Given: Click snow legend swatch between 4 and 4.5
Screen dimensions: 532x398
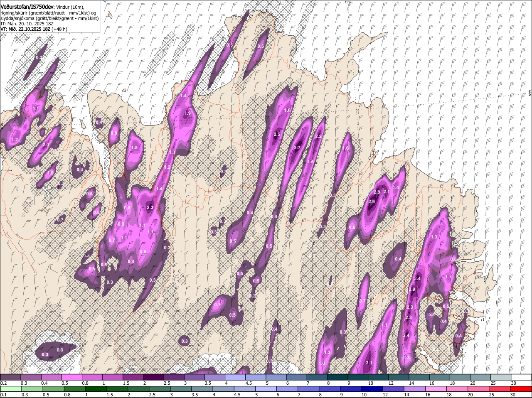Looking at the screenshot, I should point(235,377).
